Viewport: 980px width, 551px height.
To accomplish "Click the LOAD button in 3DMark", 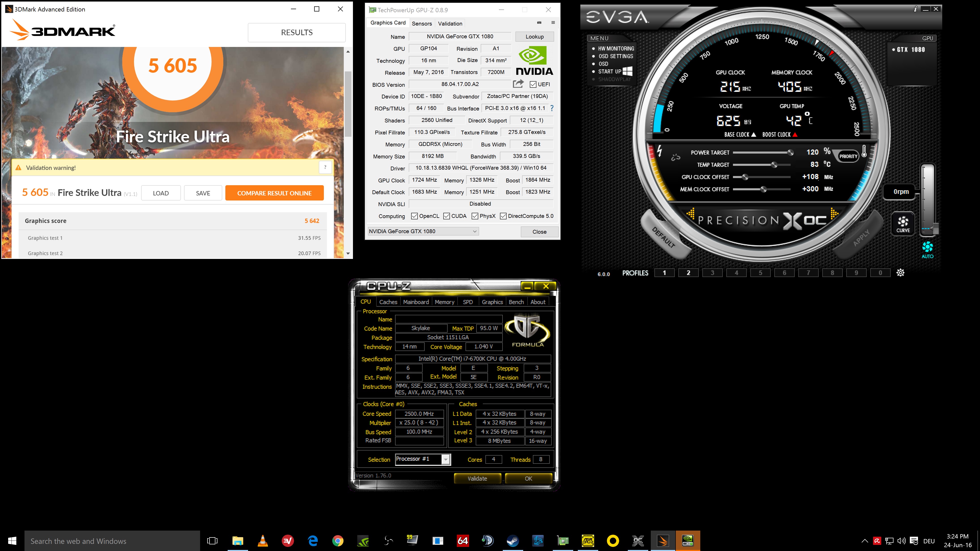I will point(161,193).
